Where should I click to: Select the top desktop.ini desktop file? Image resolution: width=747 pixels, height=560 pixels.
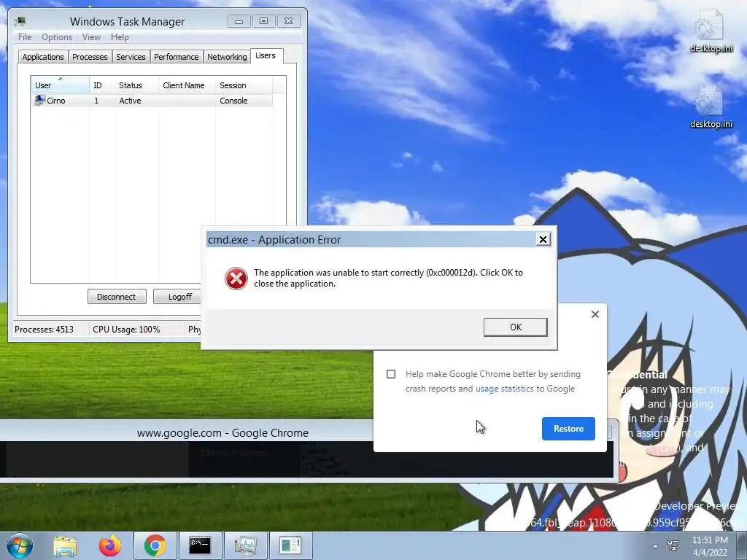(x=711, y=31)
